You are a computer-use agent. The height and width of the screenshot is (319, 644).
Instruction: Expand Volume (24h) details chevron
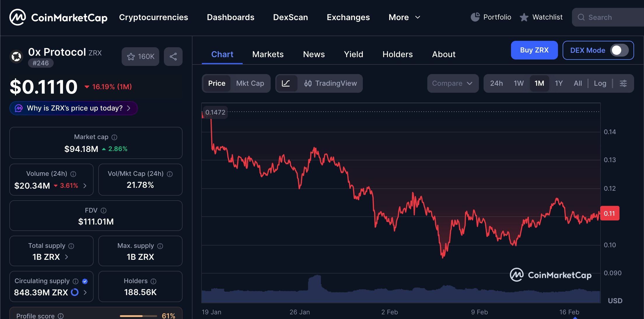point(85,186)
